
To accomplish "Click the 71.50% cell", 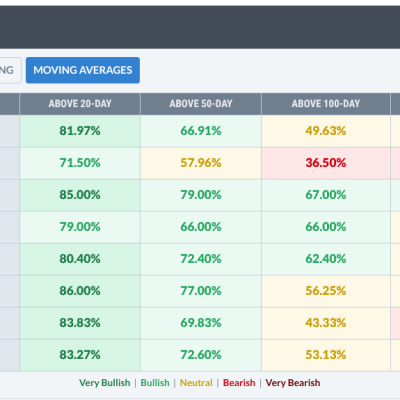I will tap(80, 163).
